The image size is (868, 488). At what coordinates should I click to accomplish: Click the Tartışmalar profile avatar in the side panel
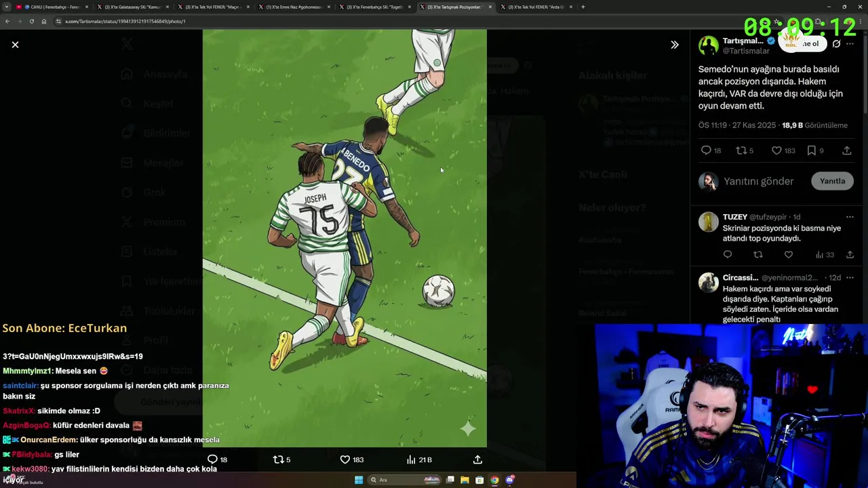coord(708,45)
